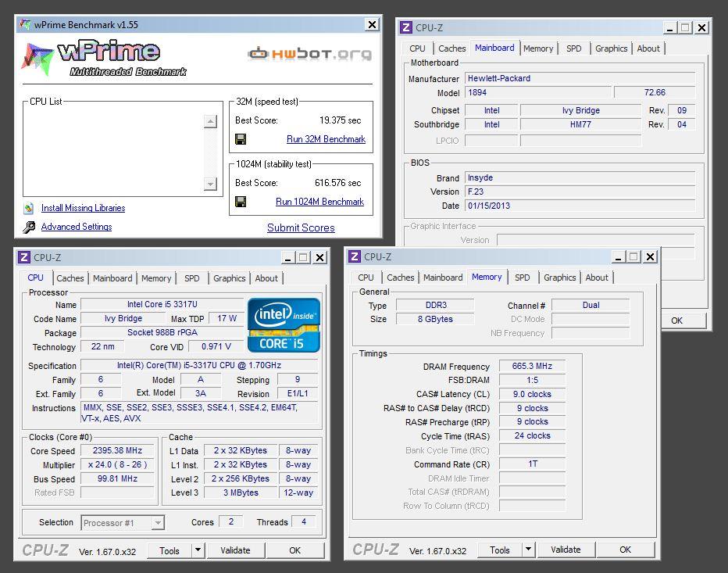Open the About tab in the Memory window

(x=597, y=278)
